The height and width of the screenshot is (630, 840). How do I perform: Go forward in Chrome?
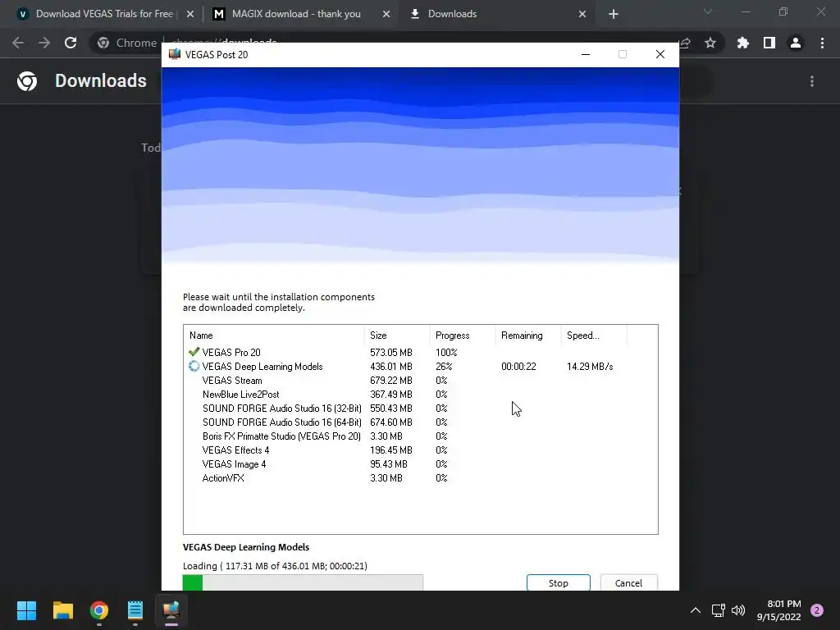pyautogui.click(x=44, y=43)
